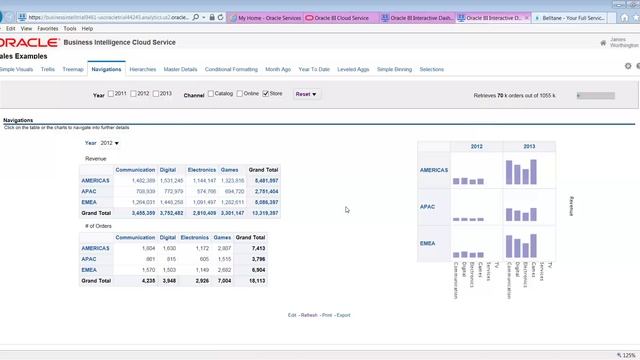Click the 2012 column header in trellis chart
The height and width of the screenshot is (360, 640).
pyautogui.click(x=477, y=146)
